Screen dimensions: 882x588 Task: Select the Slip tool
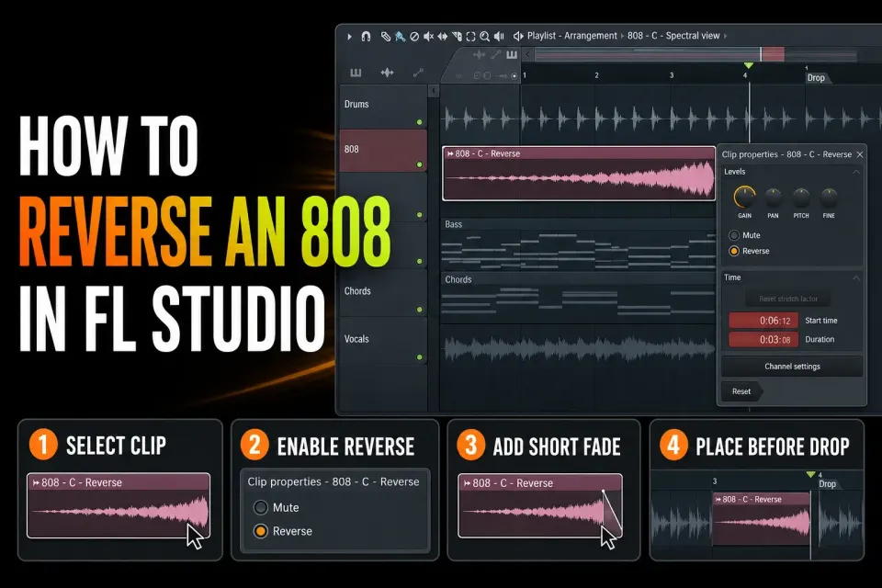(443, 36)
